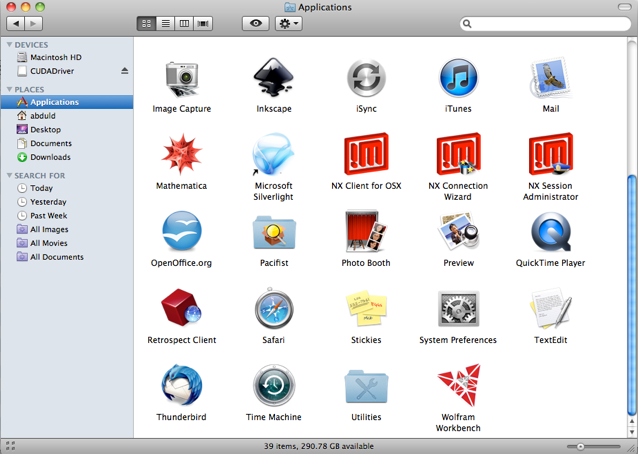Open the Image Capture application
The width and height of the screenshot is (639, 455).
click(x=182, y=79)
